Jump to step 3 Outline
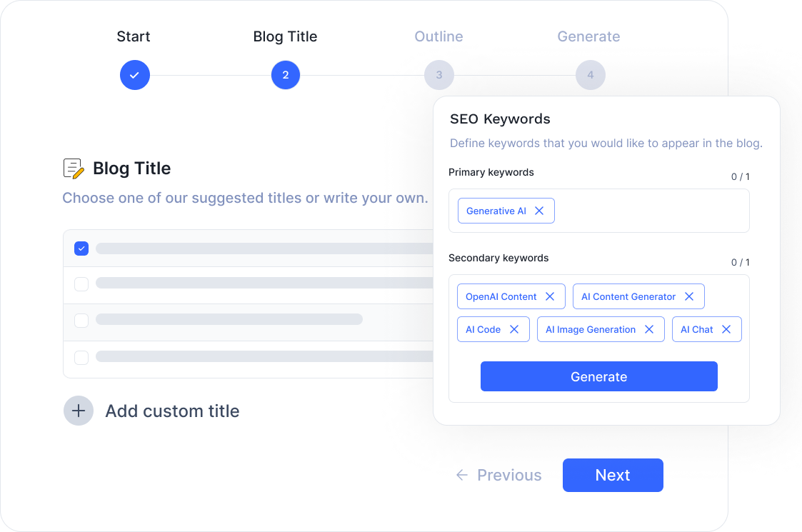802x532 pixels. (438, 75)
